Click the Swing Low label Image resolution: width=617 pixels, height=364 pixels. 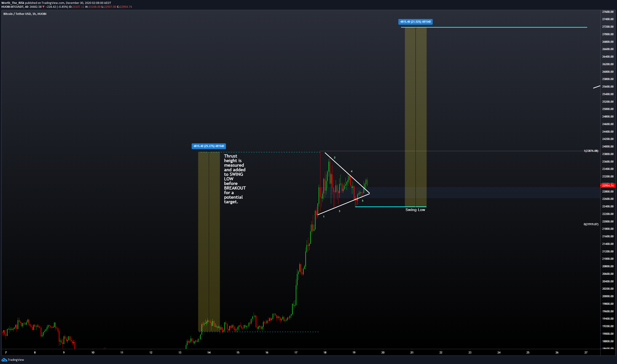tap(415, 210)
